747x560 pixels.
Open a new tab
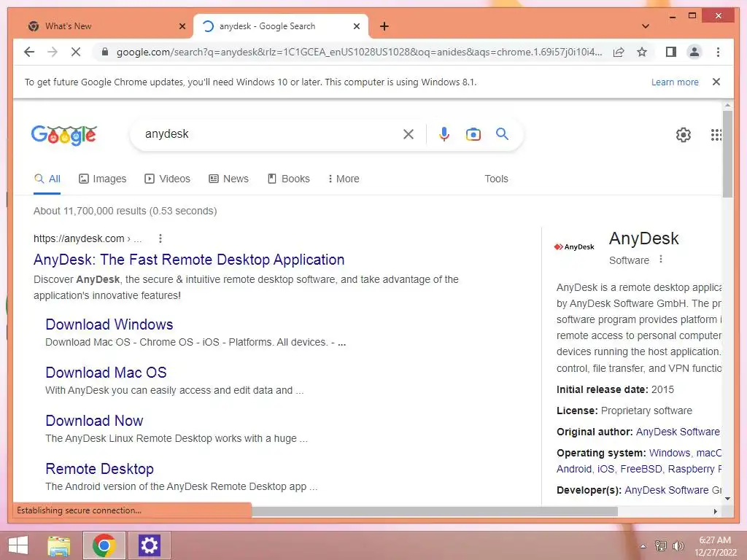coord(384,26)
